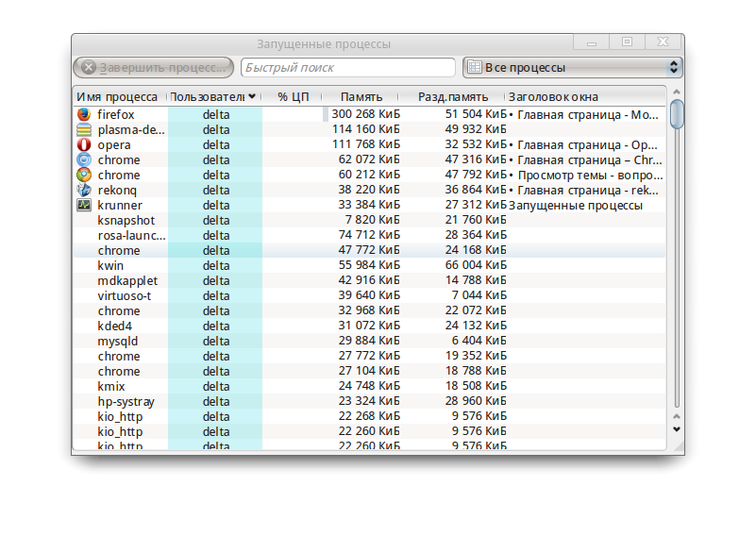
Task: Click the '66 004 КиБ' shared memory value
Action: (476, 265)
